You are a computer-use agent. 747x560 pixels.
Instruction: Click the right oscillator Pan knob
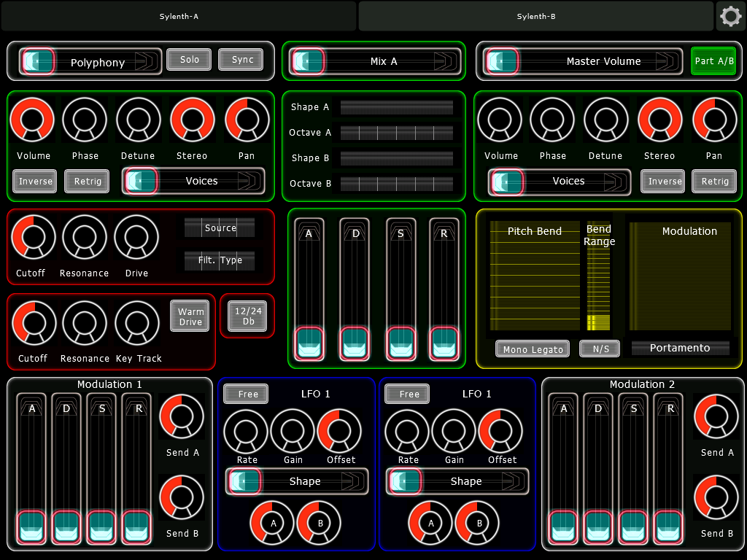tap(715, 120)
